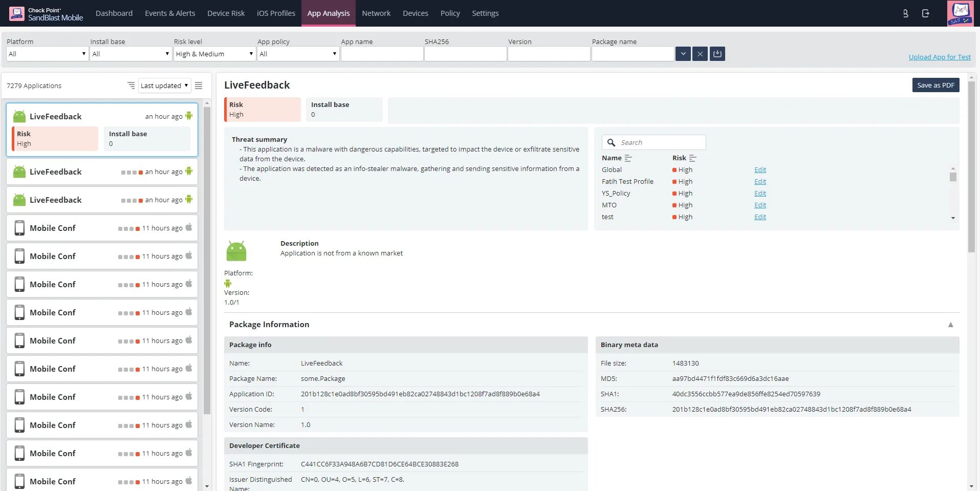Image resolution: width=980 pixels, height=491 pixels.
Task: Click the logout icon in top bar
Action: pyautogui.click(x=926, y=13)
